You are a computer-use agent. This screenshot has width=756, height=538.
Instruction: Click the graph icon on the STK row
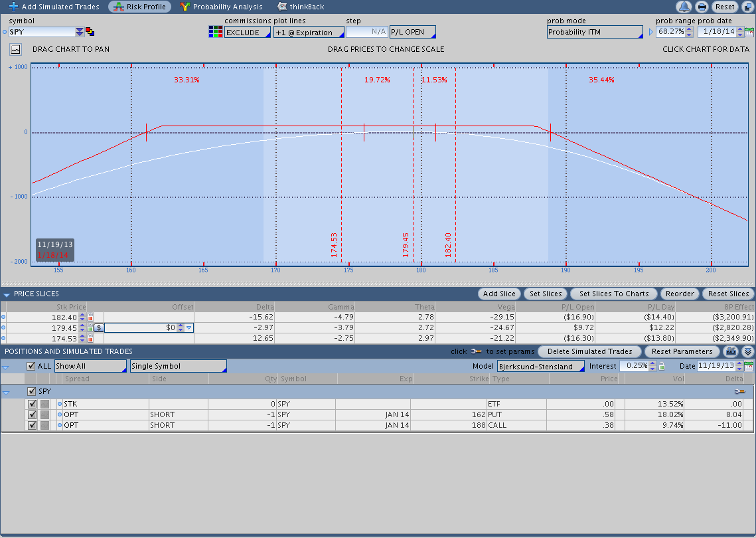coord(45,404)
